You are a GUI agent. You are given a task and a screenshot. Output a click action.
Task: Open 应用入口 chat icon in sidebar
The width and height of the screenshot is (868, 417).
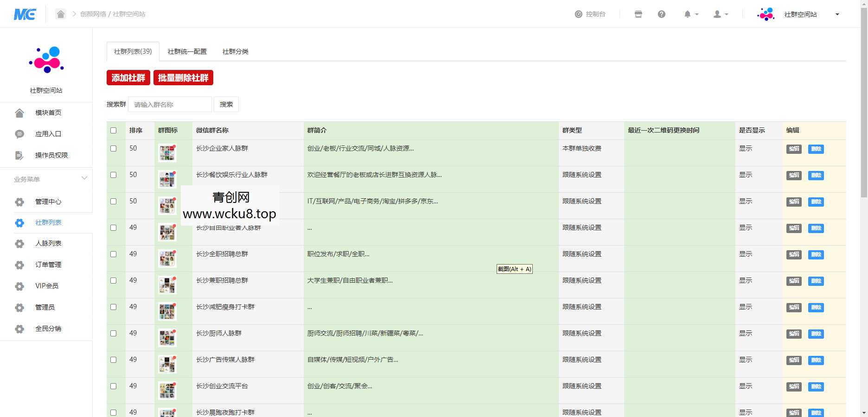tap(19, 133)
